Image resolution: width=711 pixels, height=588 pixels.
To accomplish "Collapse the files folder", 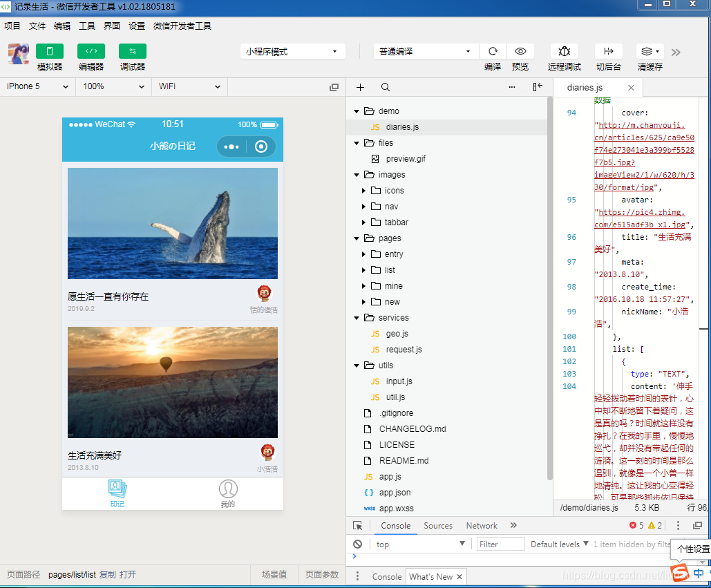I will click(357, 143).
